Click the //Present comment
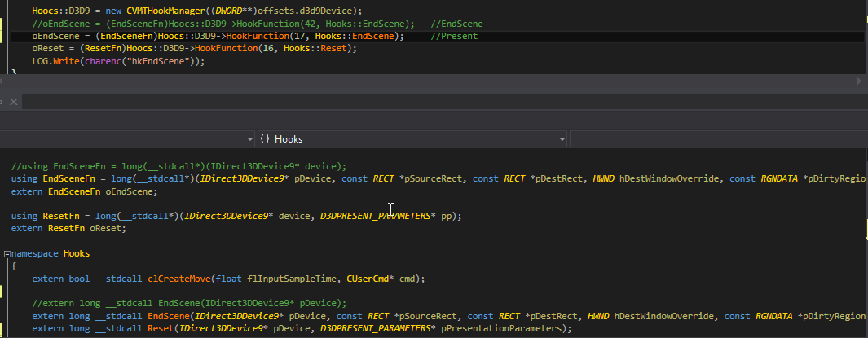Viewport: 868px width, 338px height. [454, 36]
